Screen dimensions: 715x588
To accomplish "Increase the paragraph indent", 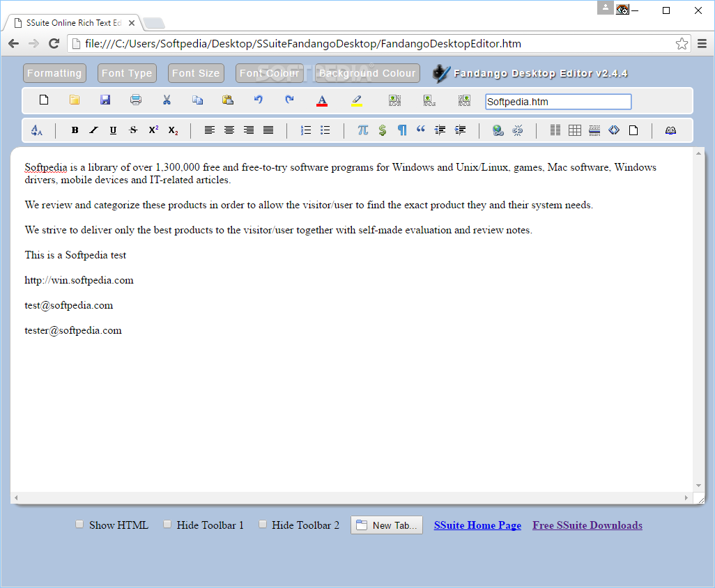I will [x=461, y=130].
